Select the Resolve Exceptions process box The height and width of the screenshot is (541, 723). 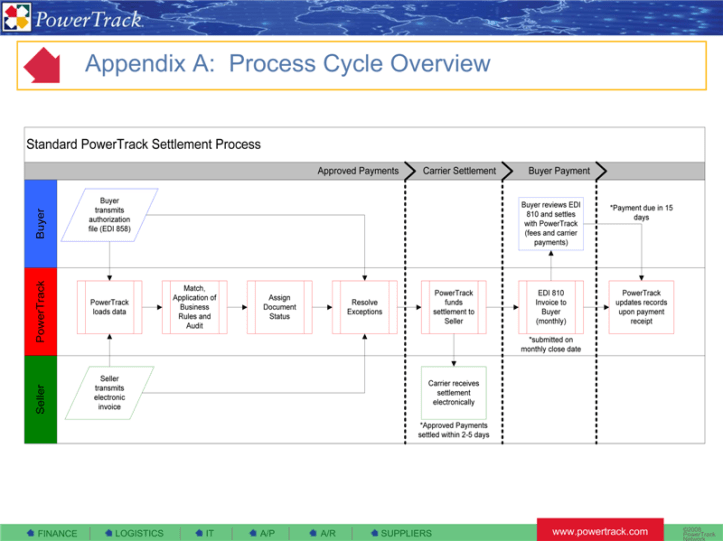[x=364, y=307]
